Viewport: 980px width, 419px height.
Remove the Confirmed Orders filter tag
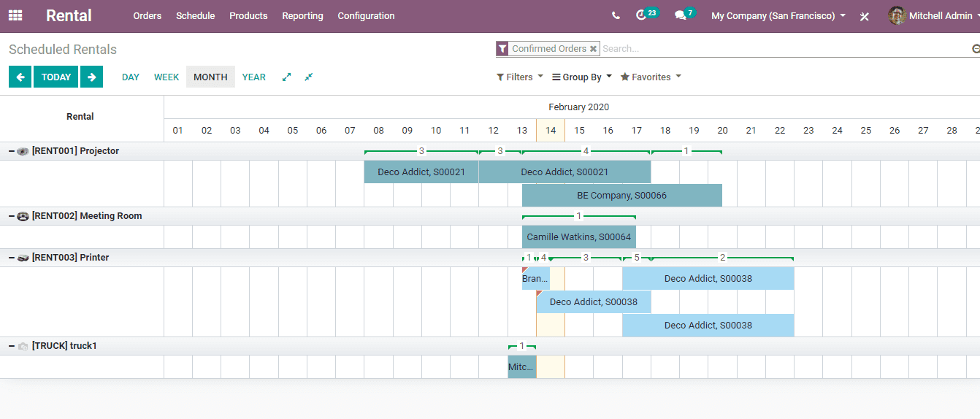point(594,49)
